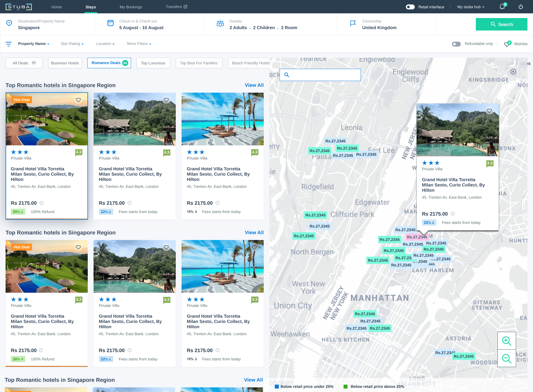
Task: Click the first View All link
Action: pos(254,85)
